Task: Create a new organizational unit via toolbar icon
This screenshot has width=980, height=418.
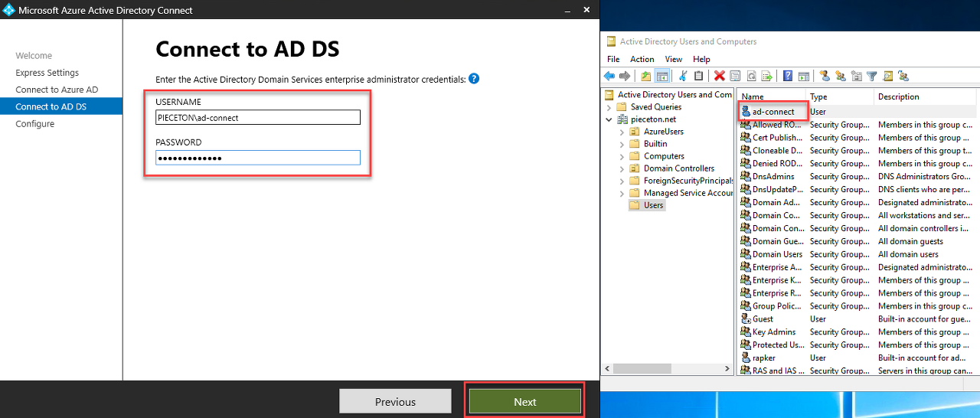Action: 857,76
